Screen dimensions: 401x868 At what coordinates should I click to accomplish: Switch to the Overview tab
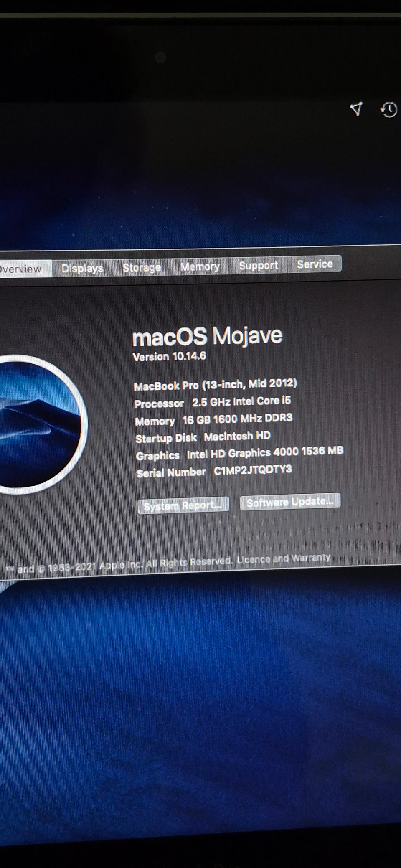(25, 269)
